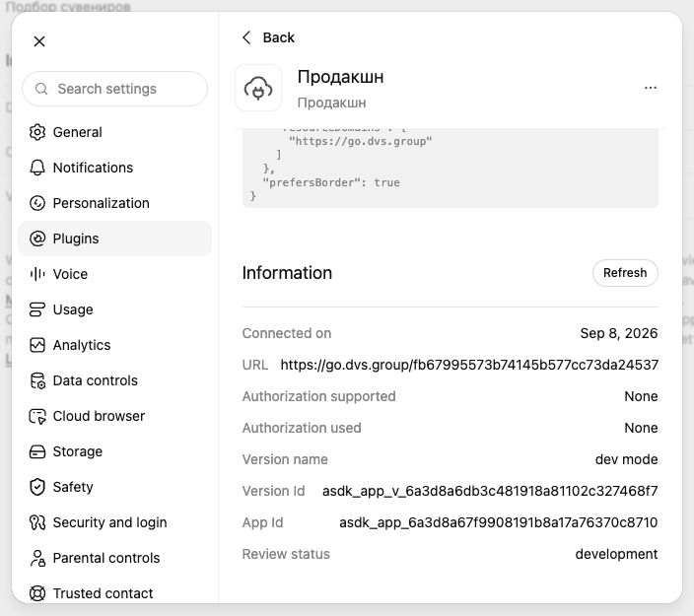The height and width of the screenshot is (616, 694).
Task: Open the Usage section
Action: (x=114, y=309)
